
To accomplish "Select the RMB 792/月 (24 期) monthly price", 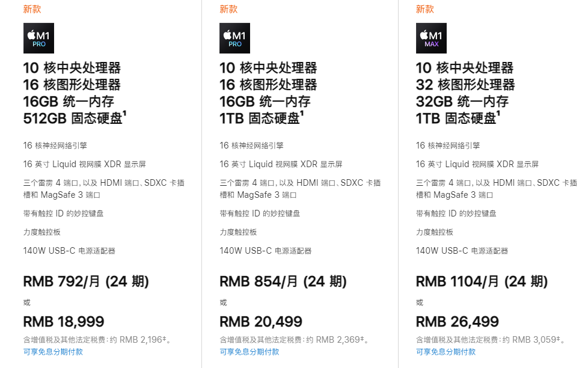I will pyautogui.click(x=86, y=281).
